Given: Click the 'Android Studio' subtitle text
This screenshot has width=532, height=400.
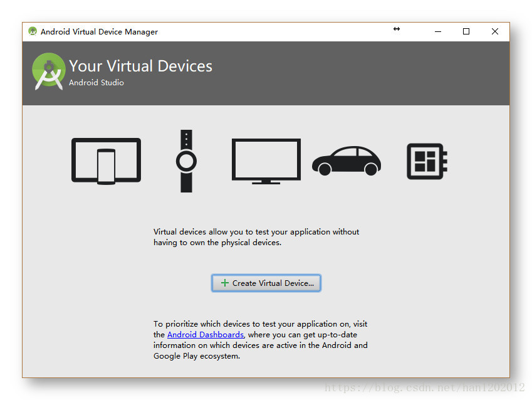Looking at the screenshot, I should click(96, 83).
